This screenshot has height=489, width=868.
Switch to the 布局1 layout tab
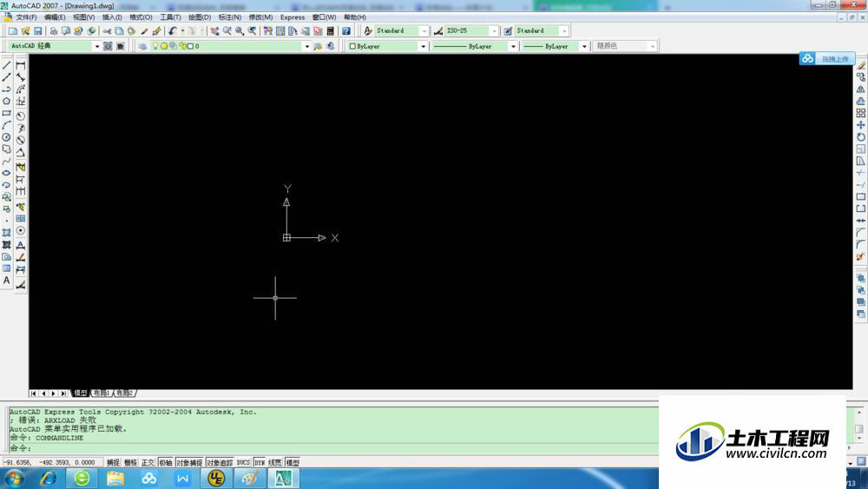(102, 393)
